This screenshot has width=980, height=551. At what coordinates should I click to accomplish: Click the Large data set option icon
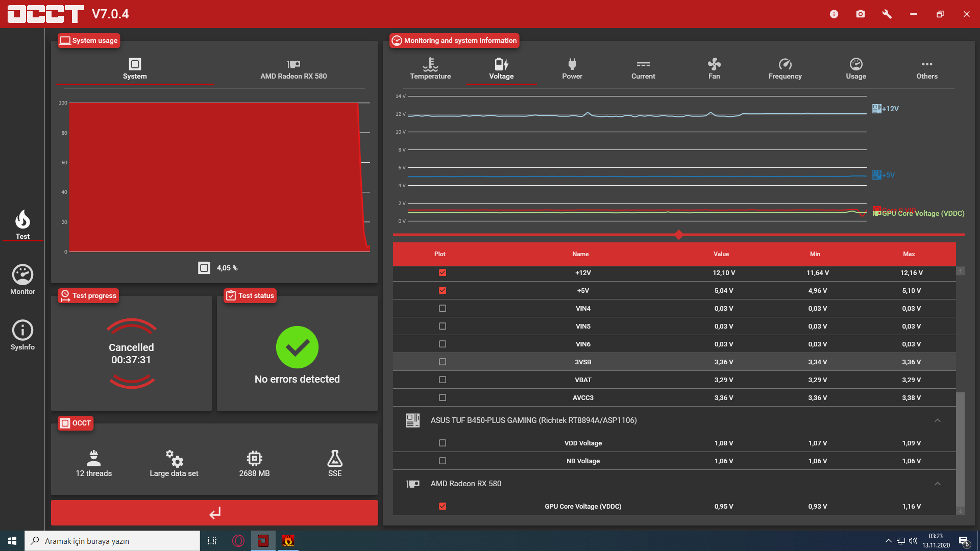click(x=174, y=458)
